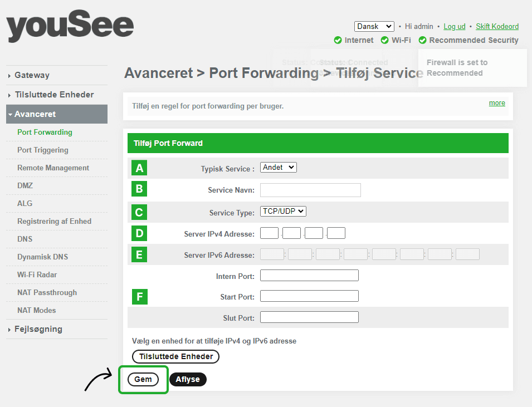Click the Aflyse cancel button

click(x=188, y=379)
